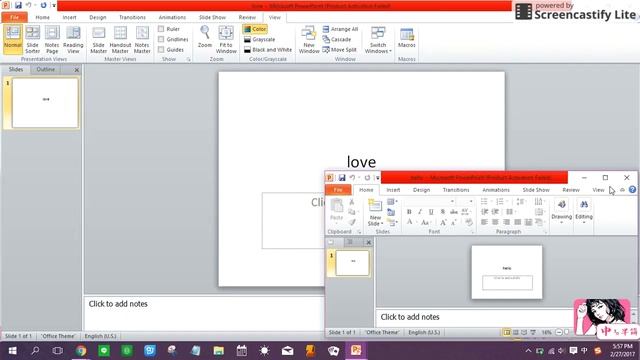
Task: Open font name combo box in front window
Action: pyautogui.click(x=430, y=202)
